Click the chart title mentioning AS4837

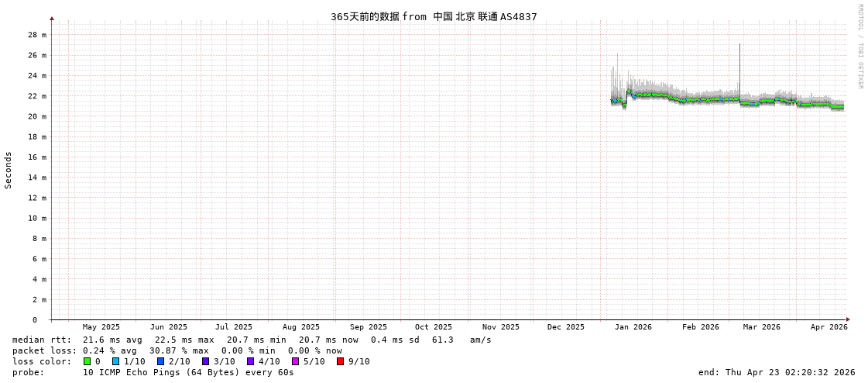coord(434,16)
